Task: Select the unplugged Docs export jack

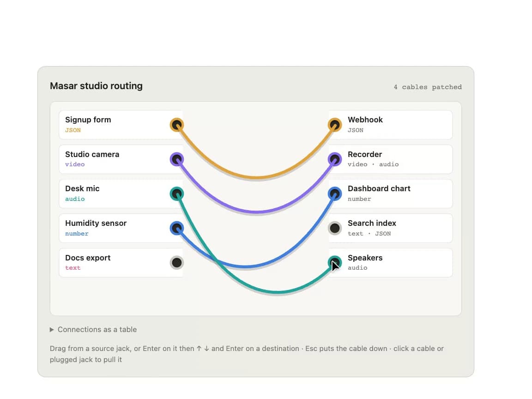Action: [x=177, y=263]
